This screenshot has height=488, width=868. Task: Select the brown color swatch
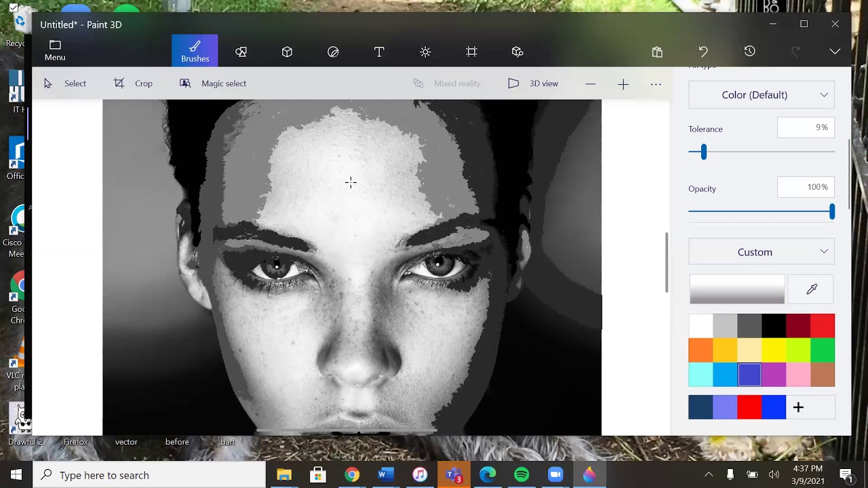point(823,375)
